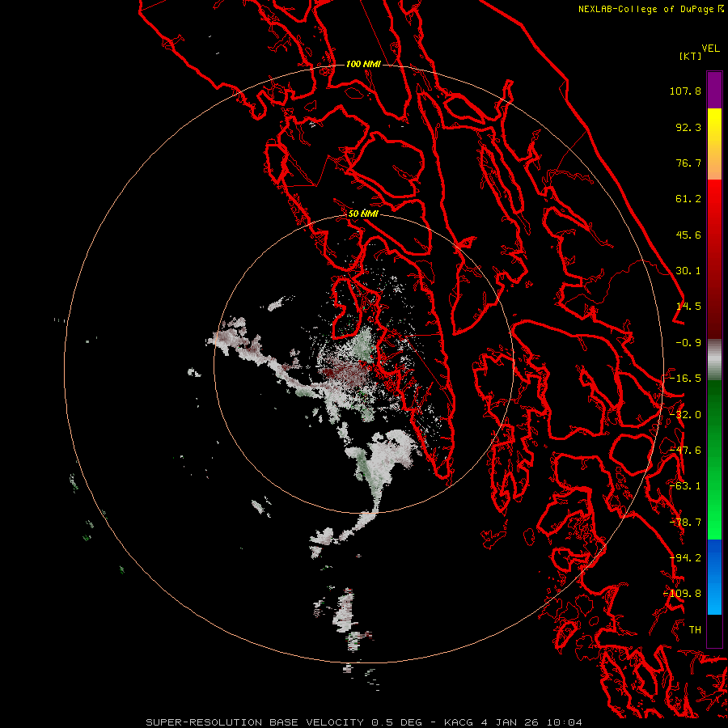Click the 45.6 velocity scale value
This screenshot has width=728, height=728.
688,235
